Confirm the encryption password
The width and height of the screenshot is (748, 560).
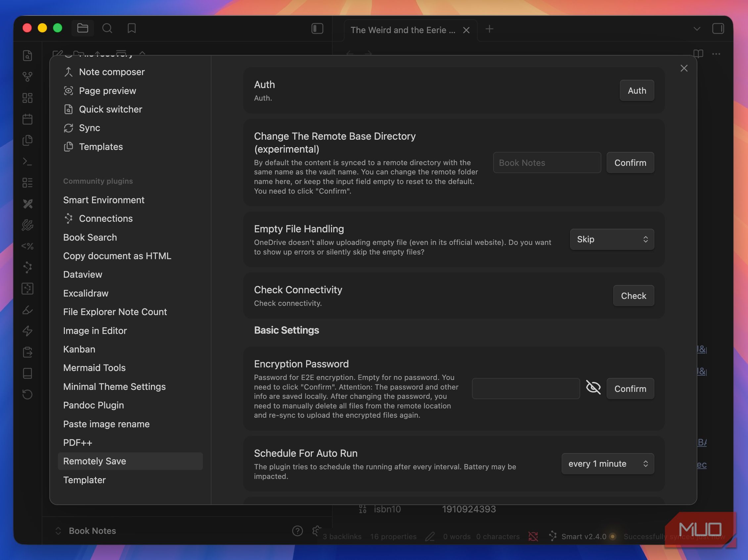tap(630, 389)
